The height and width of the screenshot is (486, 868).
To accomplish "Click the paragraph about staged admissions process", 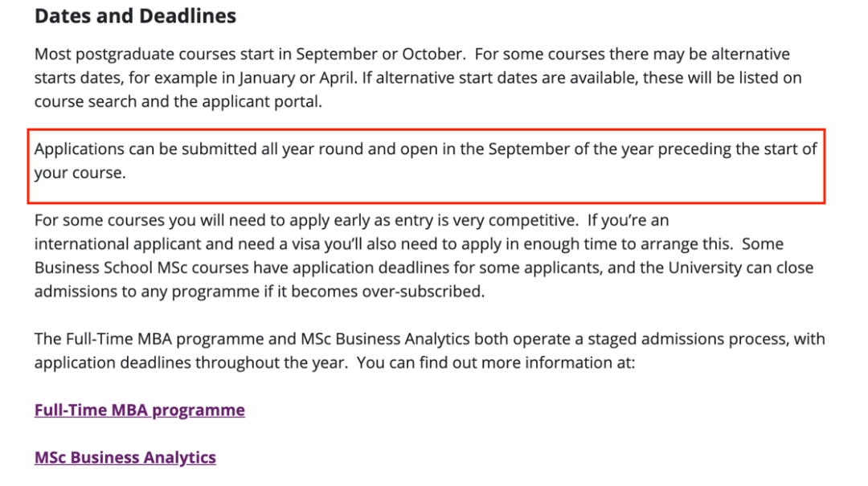I will tap(429, 350).
